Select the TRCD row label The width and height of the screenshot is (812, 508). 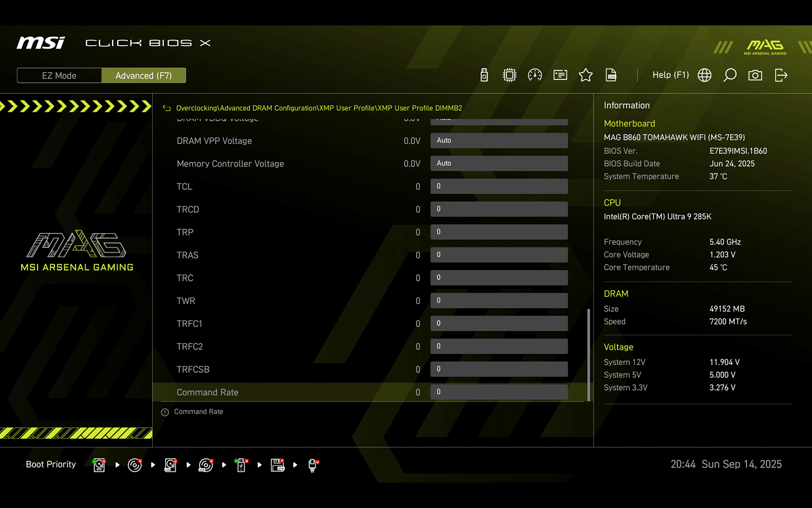[x=188, y=210]
